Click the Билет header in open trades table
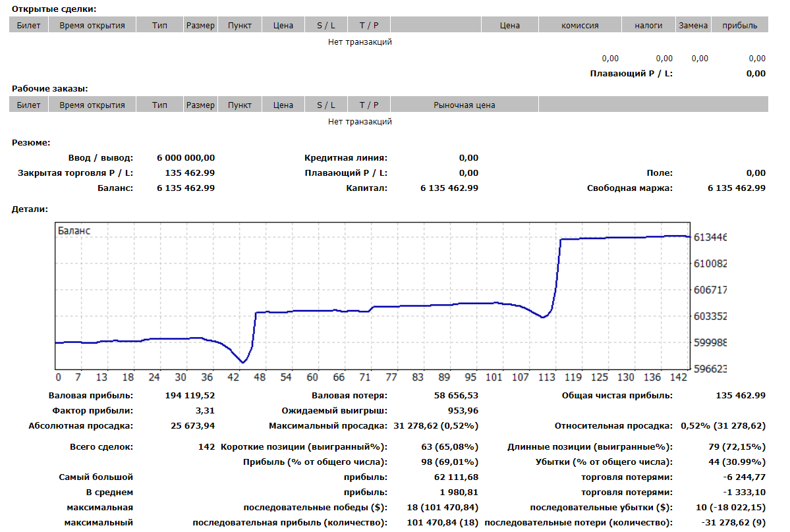 coord(29,25)
